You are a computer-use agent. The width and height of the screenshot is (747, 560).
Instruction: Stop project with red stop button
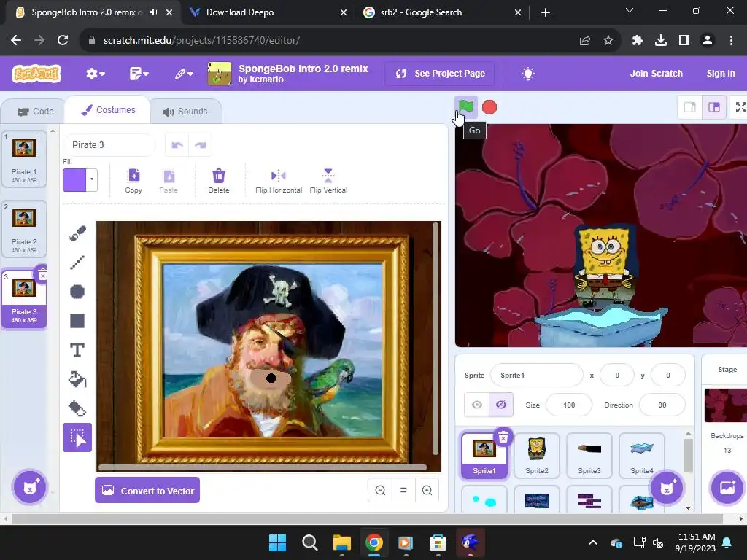coord(489,107)
